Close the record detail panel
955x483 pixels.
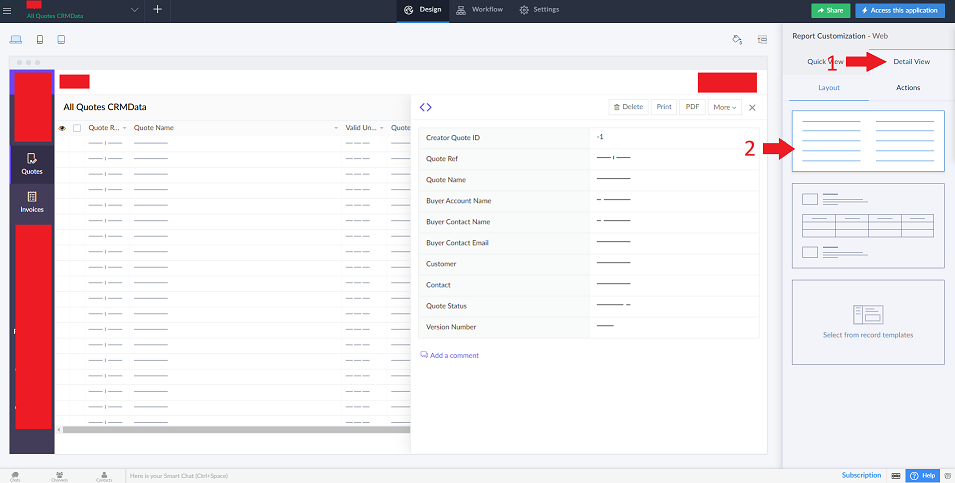[752, 107]
